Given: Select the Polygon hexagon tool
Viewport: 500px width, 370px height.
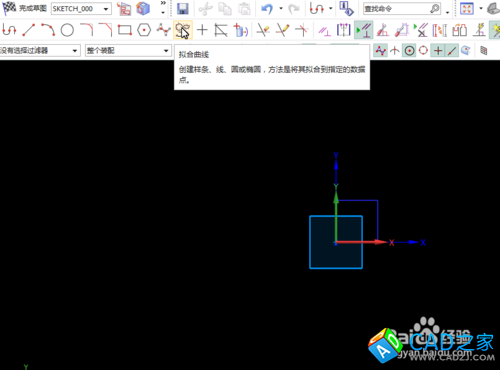Looking at the screenshot, I should tap(144, 30).
